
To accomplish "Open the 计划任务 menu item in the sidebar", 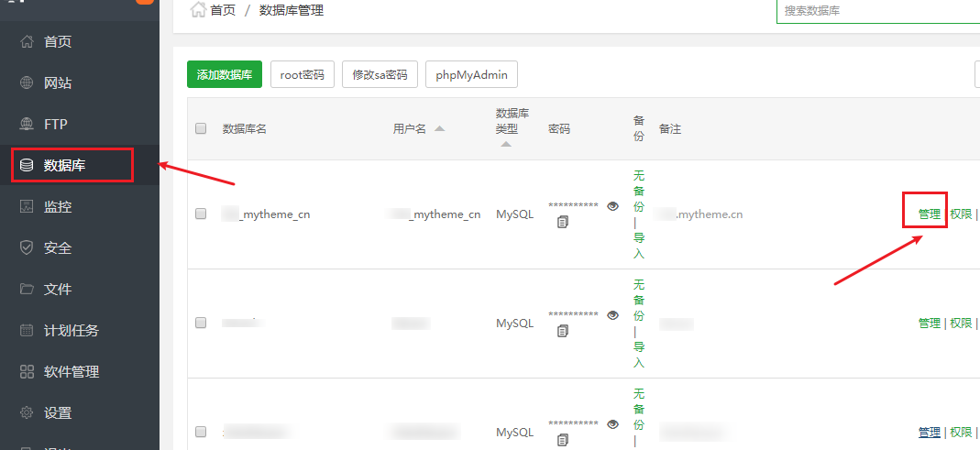I will click(71, 330).
